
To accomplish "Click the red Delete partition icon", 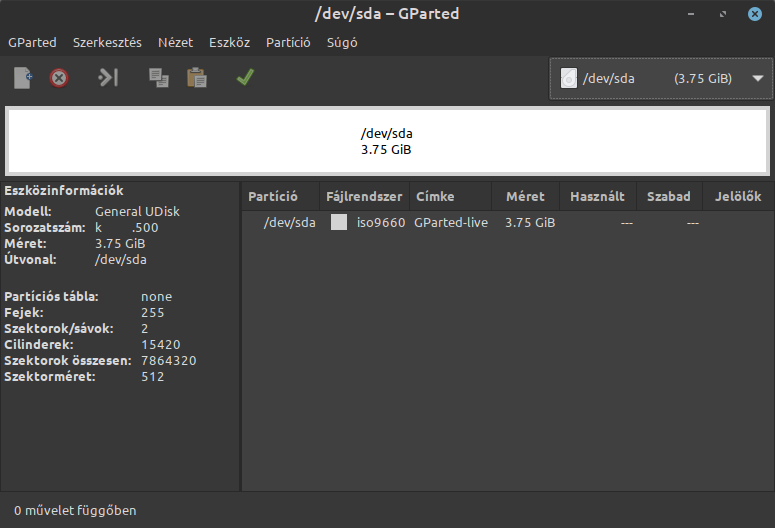I will pyautogui.click(x=59, y=78).
